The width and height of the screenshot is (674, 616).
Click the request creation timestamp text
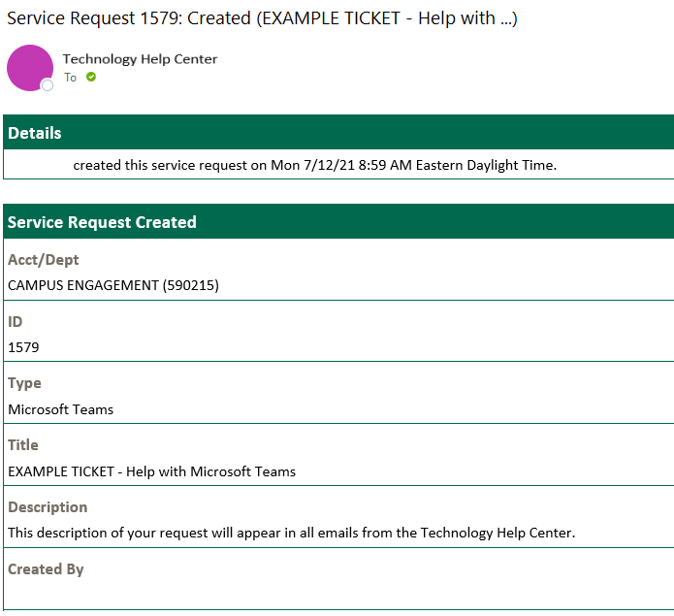pos(314,165)
